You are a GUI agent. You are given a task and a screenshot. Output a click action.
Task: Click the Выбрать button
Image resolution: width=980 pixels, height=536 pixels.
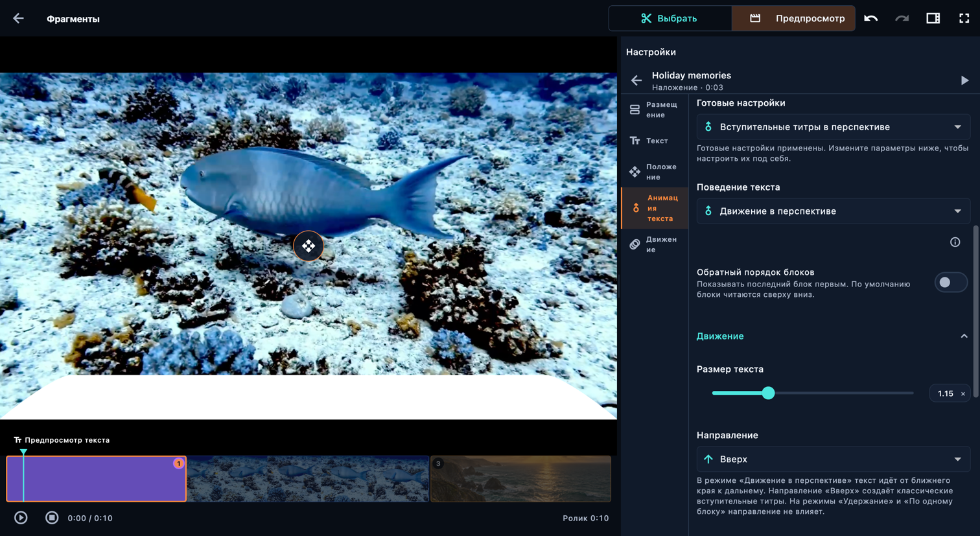click(x=670, y=18)
